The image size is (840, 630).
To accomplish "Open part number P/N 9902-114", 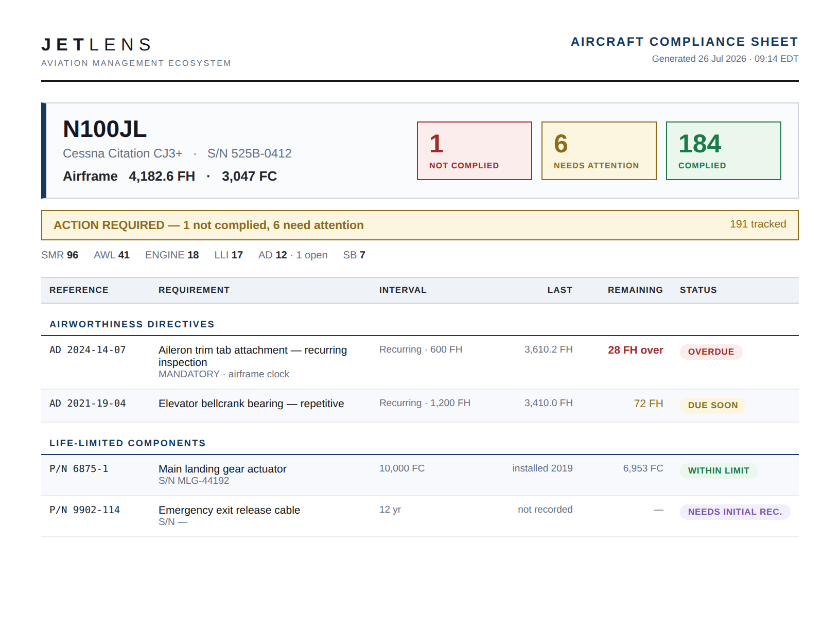I will (84, 510).
